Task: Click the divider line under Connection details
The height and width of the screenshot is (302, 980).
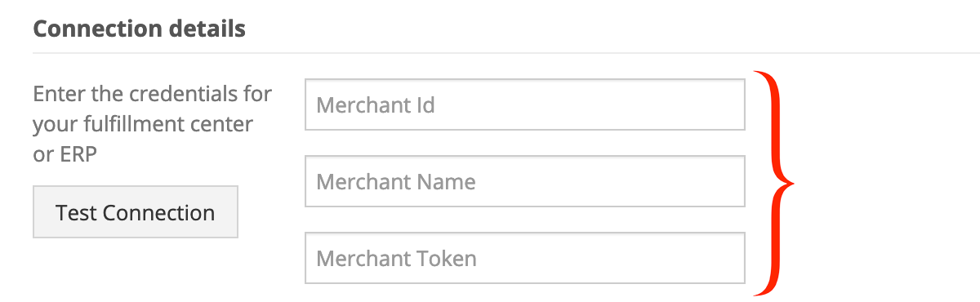Action: 506,53
